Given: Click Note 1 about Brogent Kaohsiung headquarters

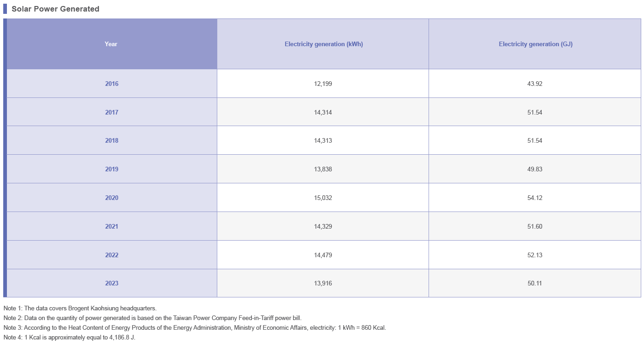Looking at the screenshot, I should (80, 308).
